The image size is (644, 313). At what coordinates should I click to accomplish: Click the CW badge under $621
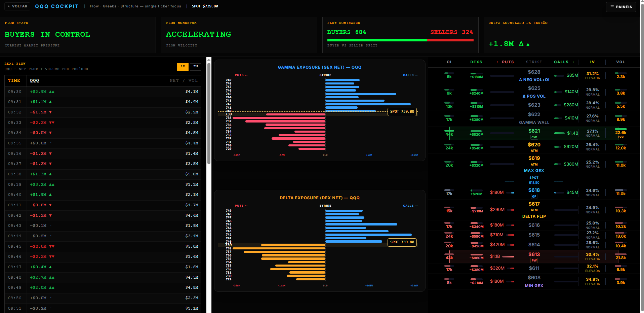click(x=534, y=137)
